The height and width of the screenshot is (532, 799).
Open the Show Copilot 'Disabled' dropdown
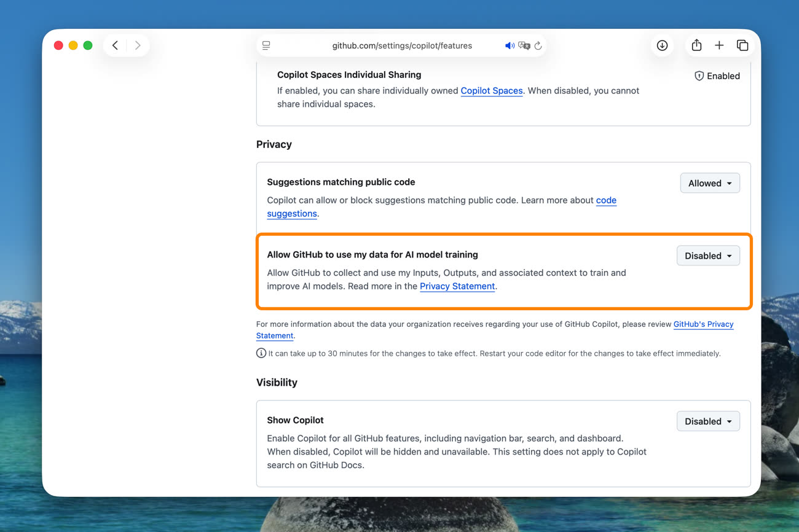[708, 421]
